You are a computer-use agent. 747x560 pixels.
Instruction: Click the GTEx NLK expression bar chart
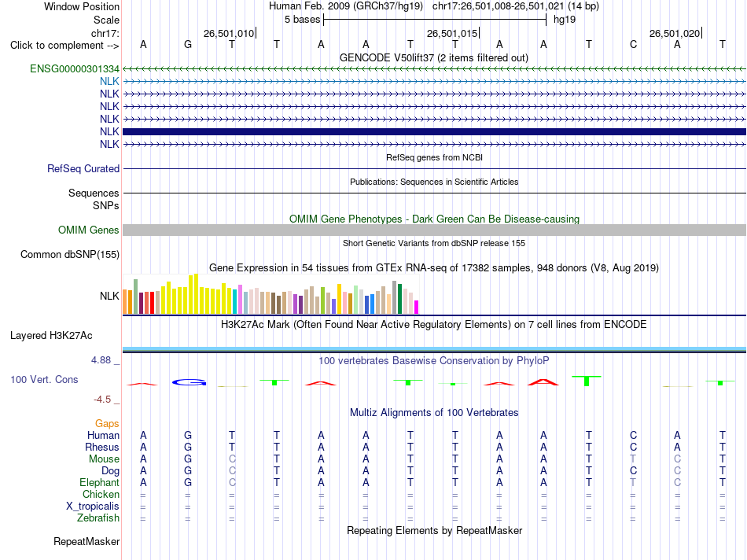(270, 294)
